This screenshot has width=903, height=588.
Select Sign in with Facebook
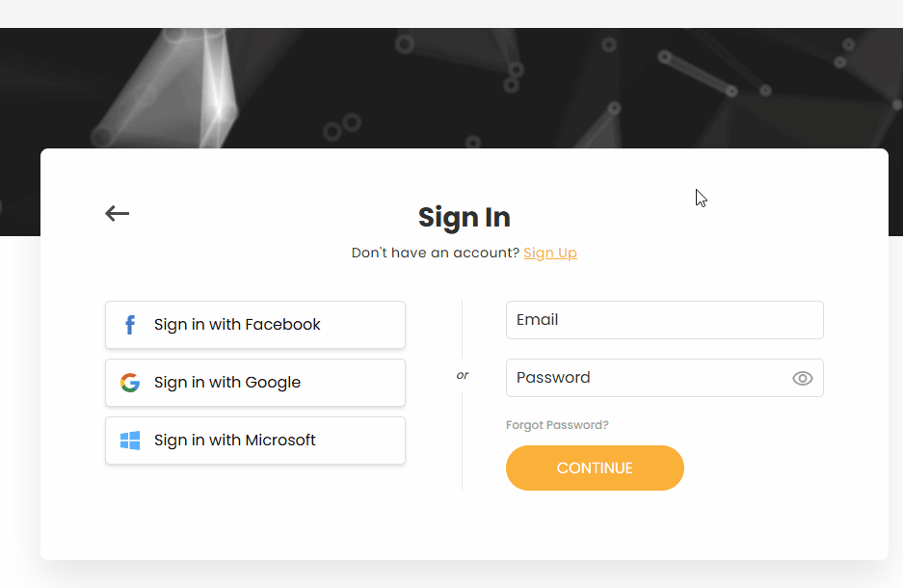click(254, 325)
